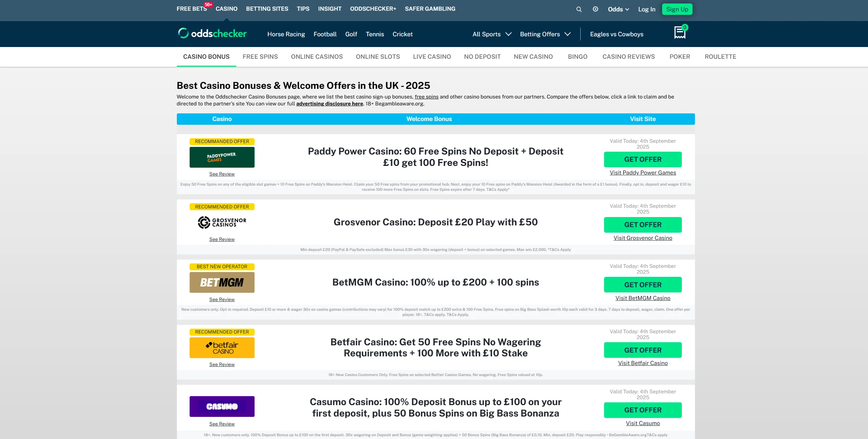Screen dimensions: 868x439
Task: Click the Grosvenor Casinos logo
Action: coord(222,222)
